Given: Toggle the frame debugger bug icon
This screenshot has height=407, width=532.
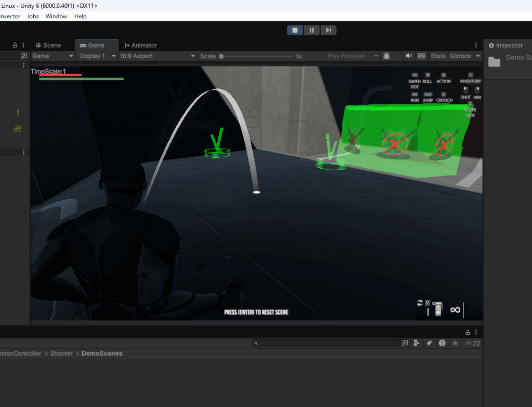Looking at the screenshot, I should [387, 56].
